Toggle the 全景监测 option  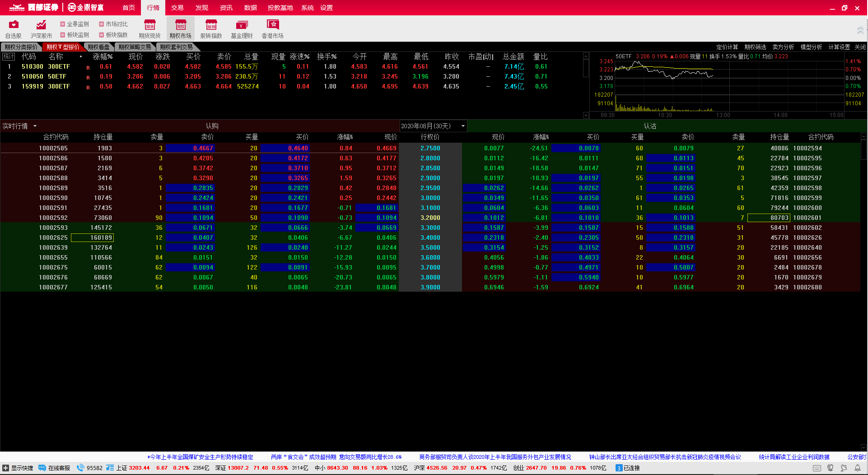tap(63, 24)
